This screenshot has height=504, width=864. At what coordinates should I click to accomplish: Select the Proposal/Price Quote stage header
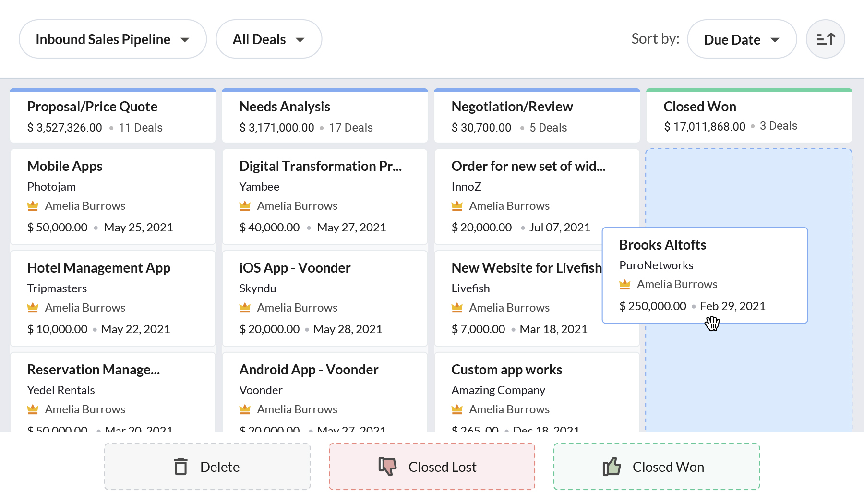(x=92, y=107)
